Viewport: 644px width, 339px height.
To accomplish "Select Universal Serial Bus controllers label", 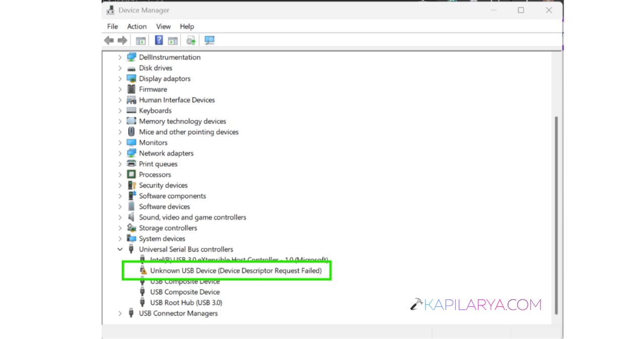I will 186,249.
